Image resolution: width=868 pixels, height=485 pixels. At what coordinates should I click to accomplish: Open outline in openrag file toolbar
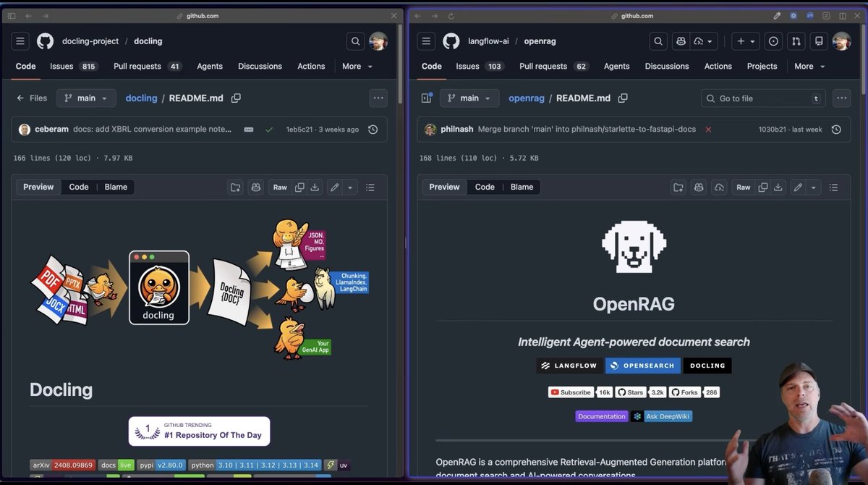coord(833,187)
